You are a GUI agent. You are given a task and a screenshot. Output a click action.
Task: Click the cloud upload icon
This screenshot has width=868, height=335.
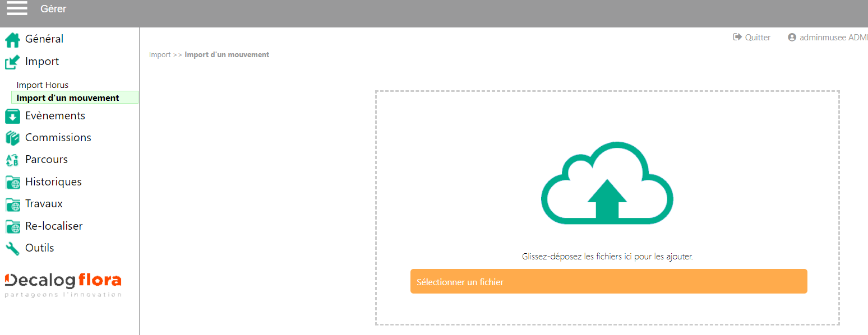coord(607,183)
